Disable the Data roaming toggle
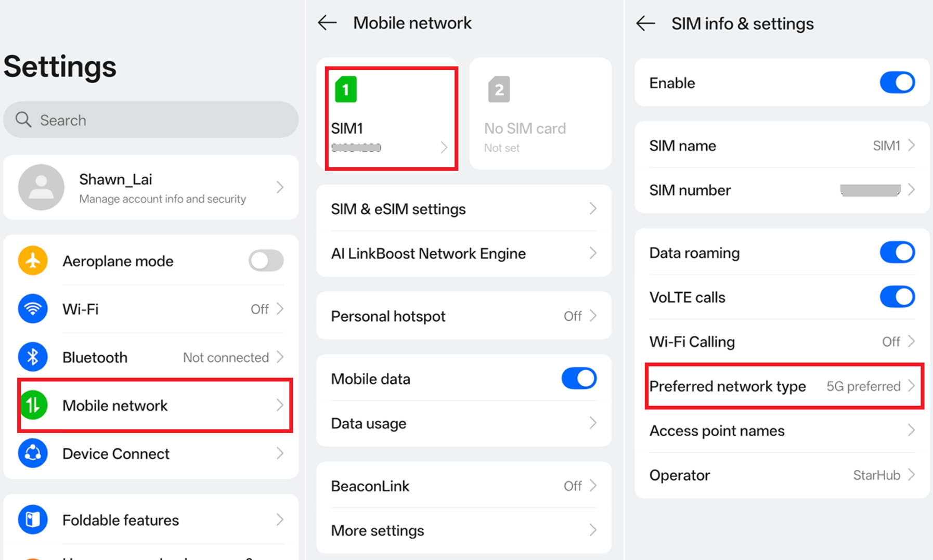 897,252
